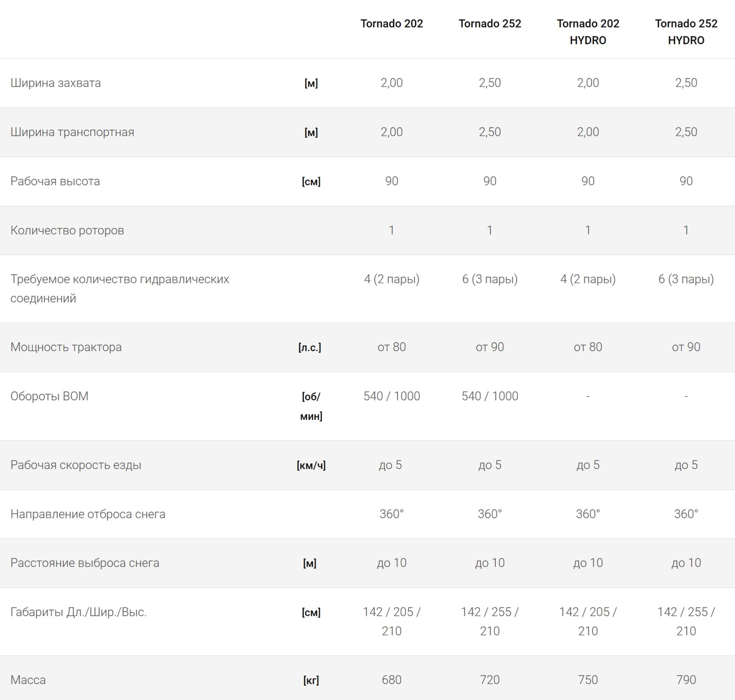Click the mass value 680
The height and width of the screenshot is (700, 735).
pyautogui.click(x=392, y=680)
